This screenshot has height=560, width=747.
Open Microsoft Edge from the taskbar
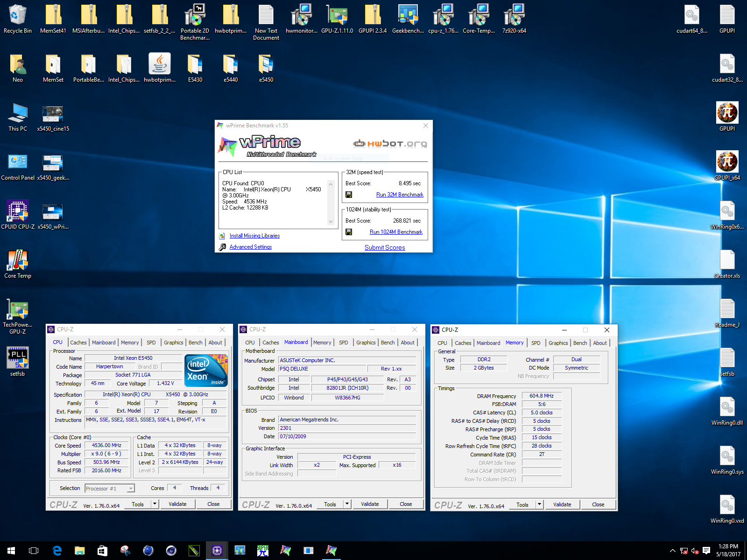pos(57,551)
